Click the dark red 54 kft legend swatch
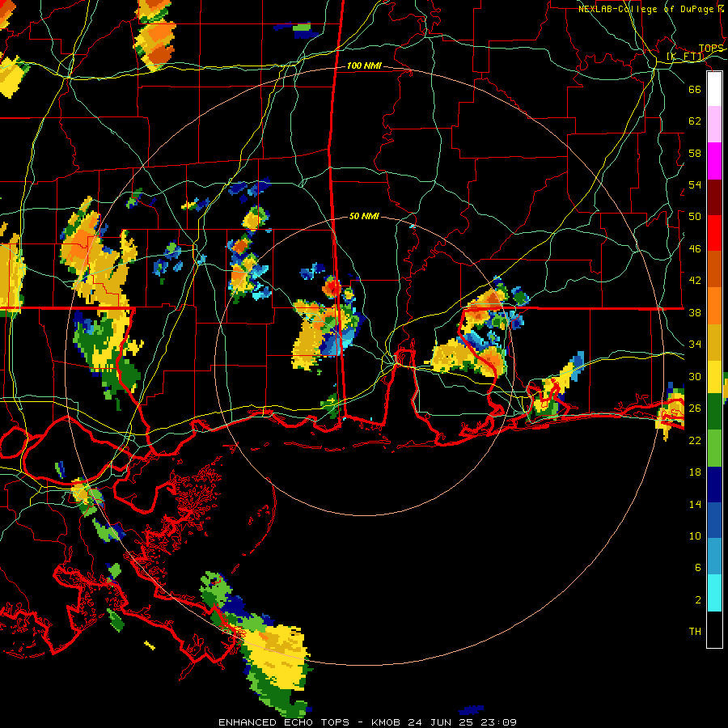The image size is (728, 728). click(714, 197)
